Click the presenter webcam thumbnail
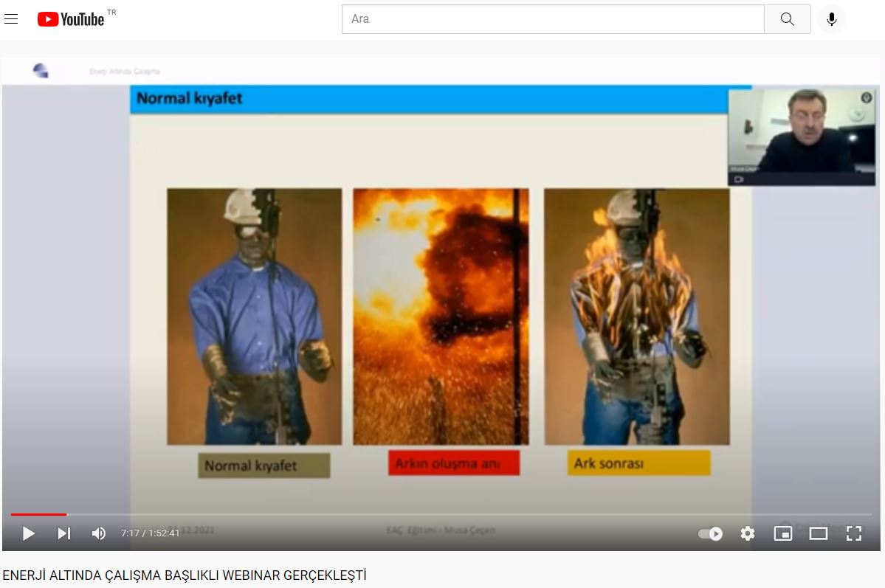 click(x=802, y=136)
